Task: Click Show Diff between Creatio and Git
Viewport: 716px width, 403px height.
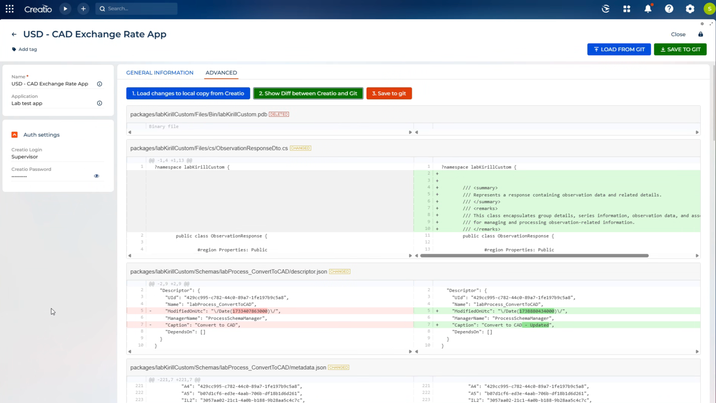Action: tap(308, 94)
